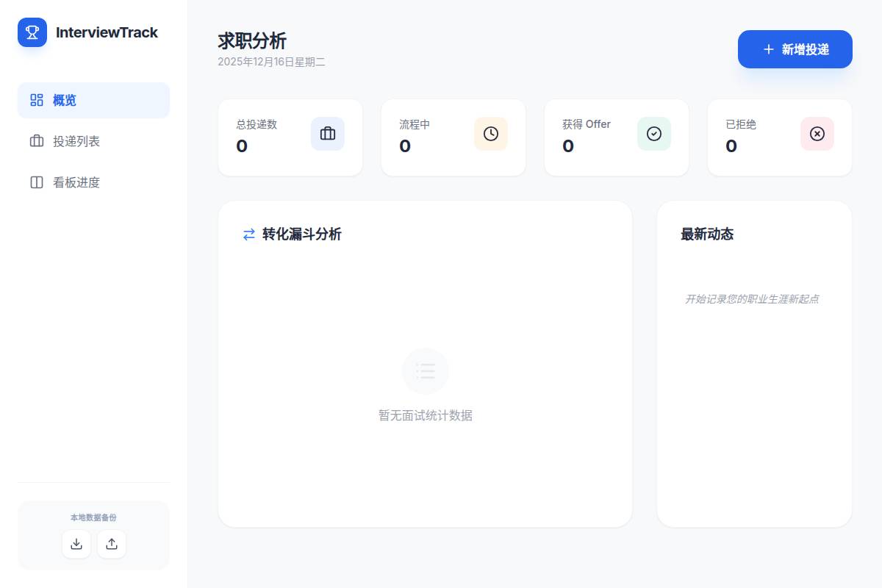The image size is (882, 588).
Task: Click the InterviewTrack app title
Action: pyautogui.click(x=107, y=32)
